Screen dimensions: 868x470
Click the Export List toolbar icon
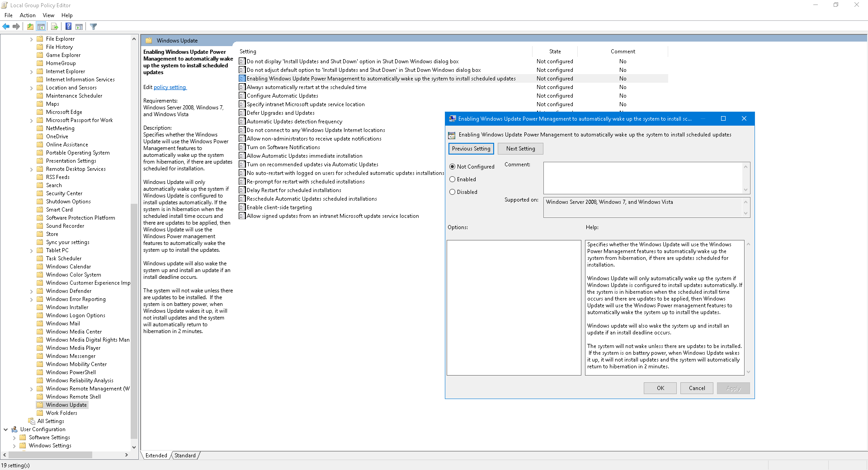[x=55, y=27]
